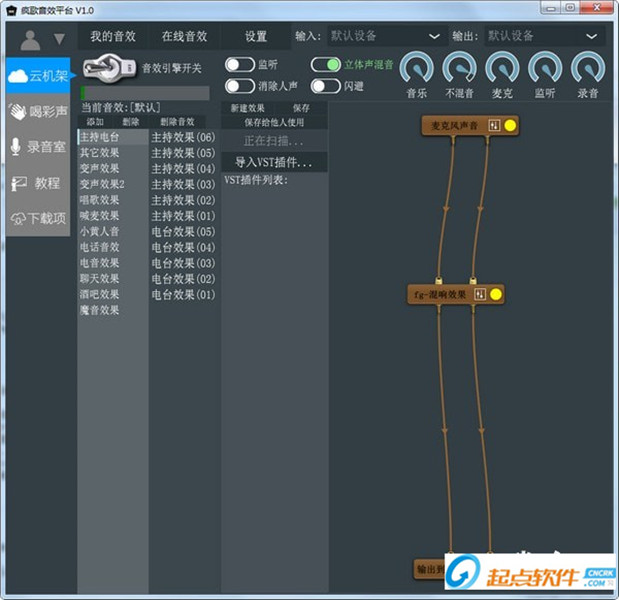Adjust the 监听 volume knob

point(545,68)
